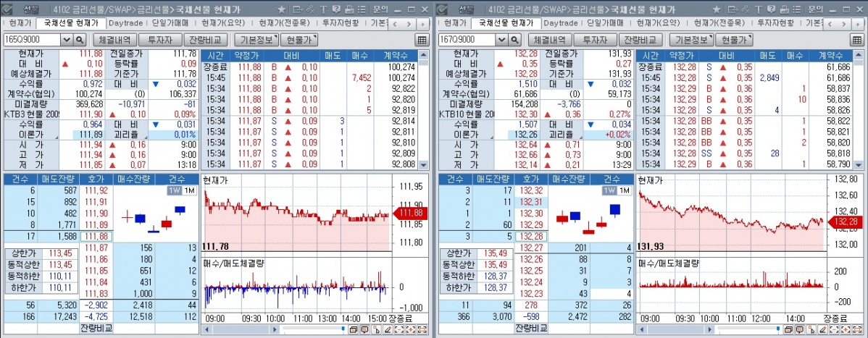Click the print icon in left window title bar
The width and height of the screenshot is (868, 338).
point(349,9)
